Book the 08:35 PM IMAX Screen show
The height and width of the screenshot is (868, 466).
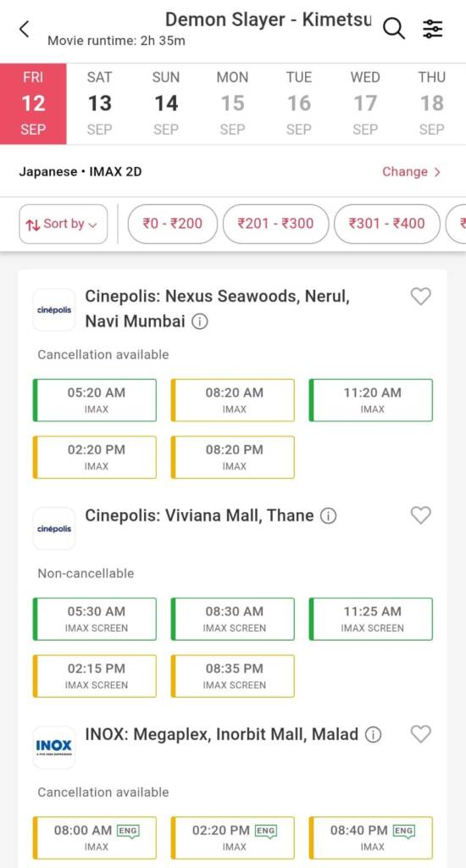(232, 676)
